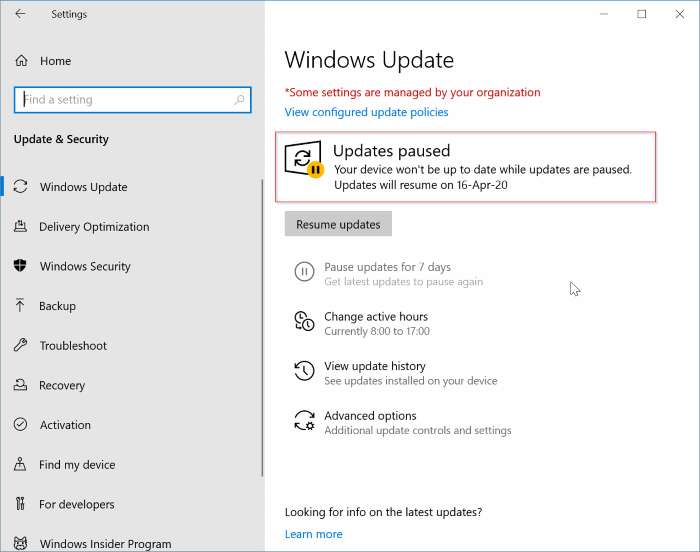Click the sidebar vertical scrollbar

click(262, 328)
